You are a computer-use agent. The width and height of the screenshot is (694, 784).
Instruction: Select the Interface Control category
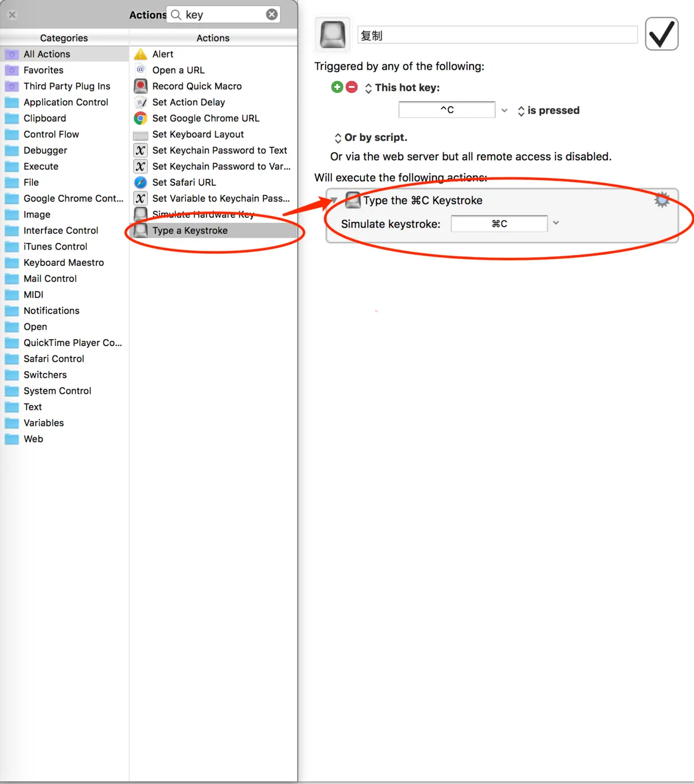click(65, 231)
